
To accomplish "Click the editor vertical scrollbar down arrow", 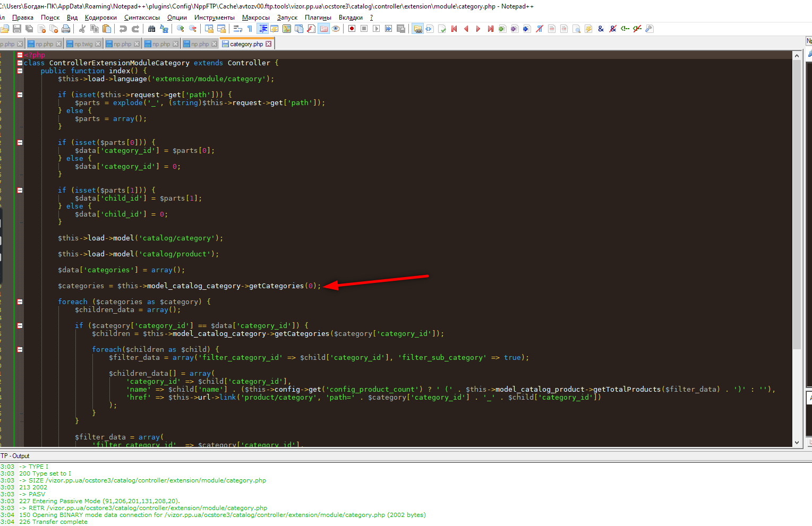I will 797,443.
